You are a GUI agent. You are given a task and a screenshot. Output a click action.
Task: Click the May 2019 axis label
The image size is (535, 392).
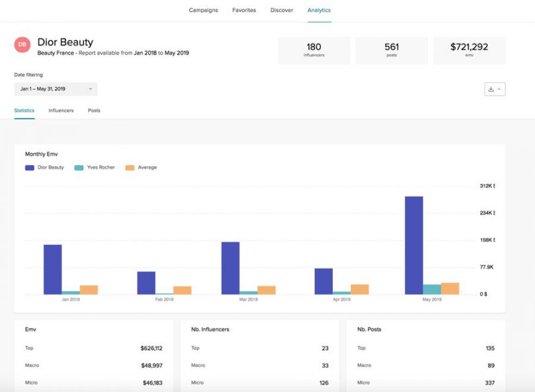pos(432,300)
